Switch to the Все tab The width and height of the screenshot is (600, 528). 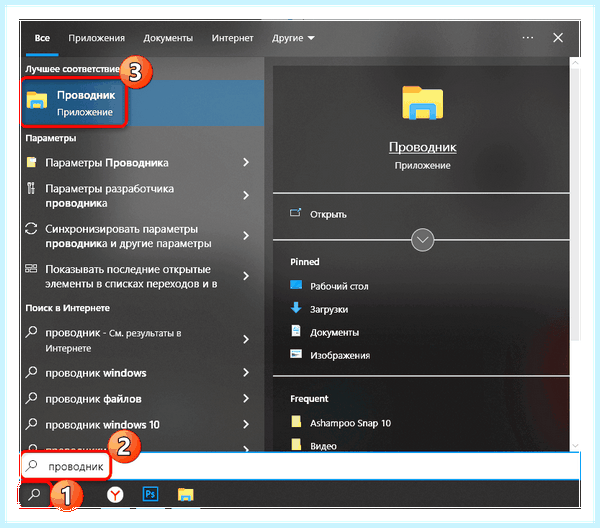pos(42,38)
